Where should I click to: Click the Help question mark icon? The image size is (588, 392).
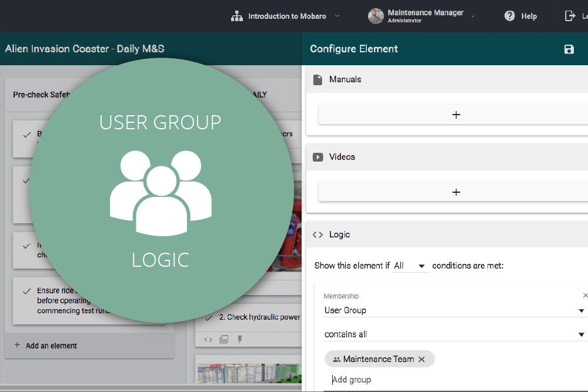click(x=509, y=16)
